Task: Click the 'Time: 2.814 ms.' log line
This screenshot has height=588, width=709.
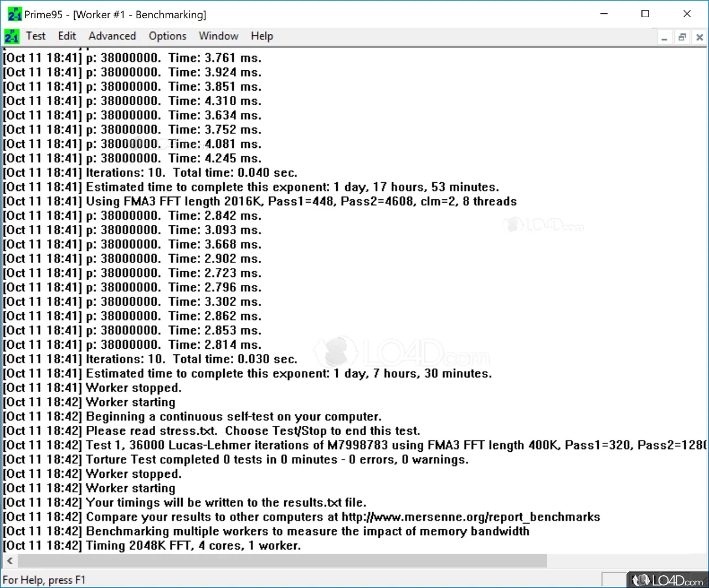Action: tap(132, 345)
